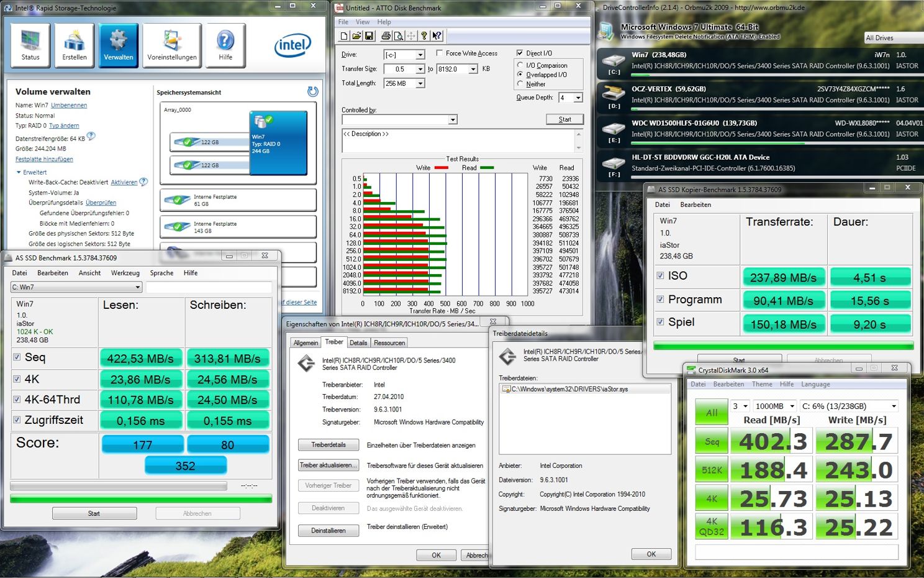
Task: Select Overlapped I/O radio button
Action: [x=520, y=75]
